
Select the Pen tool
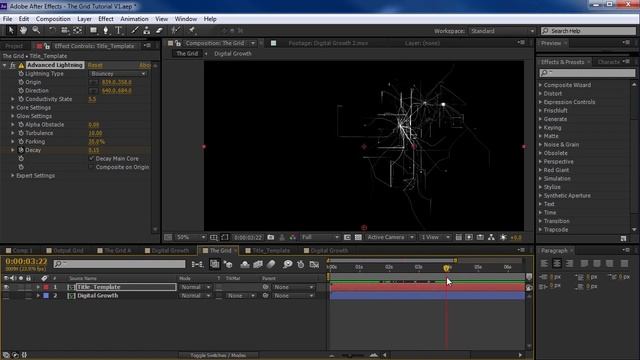(106, 30)
